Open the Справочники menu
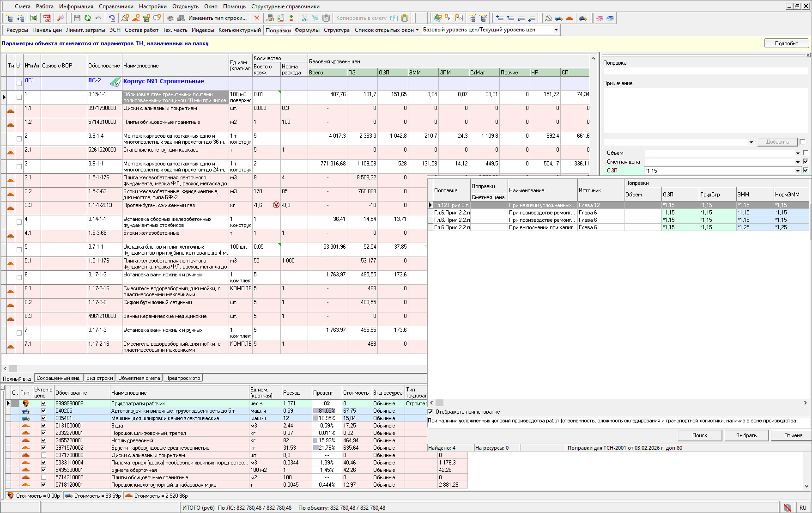This screenshot has width=812, height=513. pos(116,6)
